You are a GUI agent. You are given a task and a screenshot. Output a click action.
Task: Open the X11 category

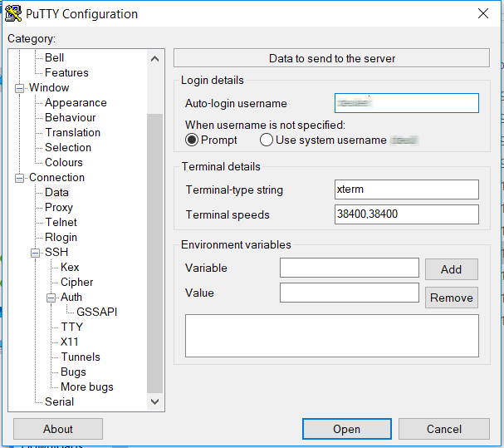(70, 342)
